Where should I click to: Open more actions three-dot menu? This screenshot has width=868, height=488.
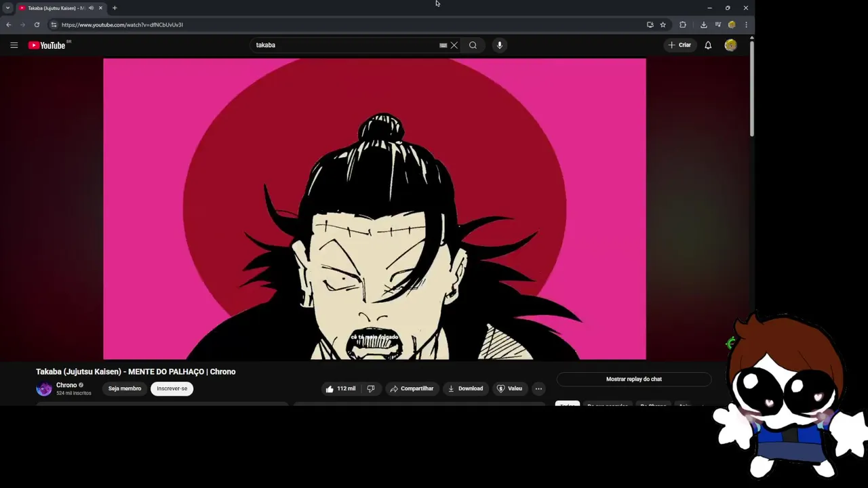(538, 388)
